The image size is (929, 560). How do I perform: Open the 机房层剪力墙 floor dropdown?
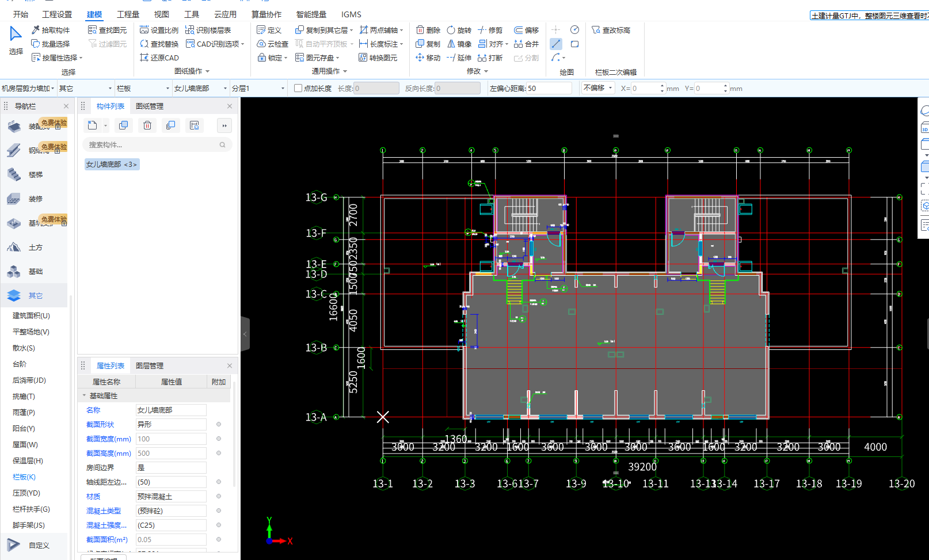click(x=28, y=88)
